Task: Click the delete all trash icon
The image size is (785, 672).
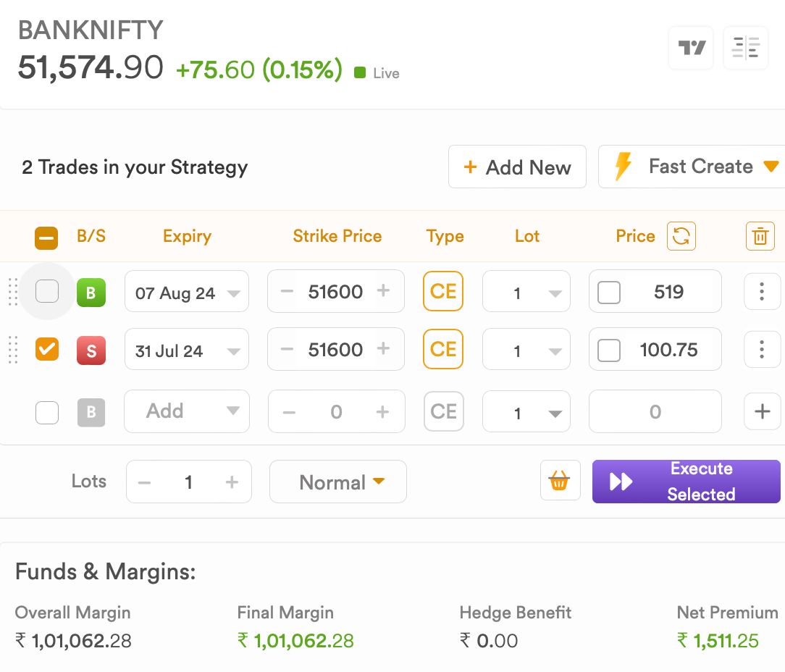Action: (760, 236)
